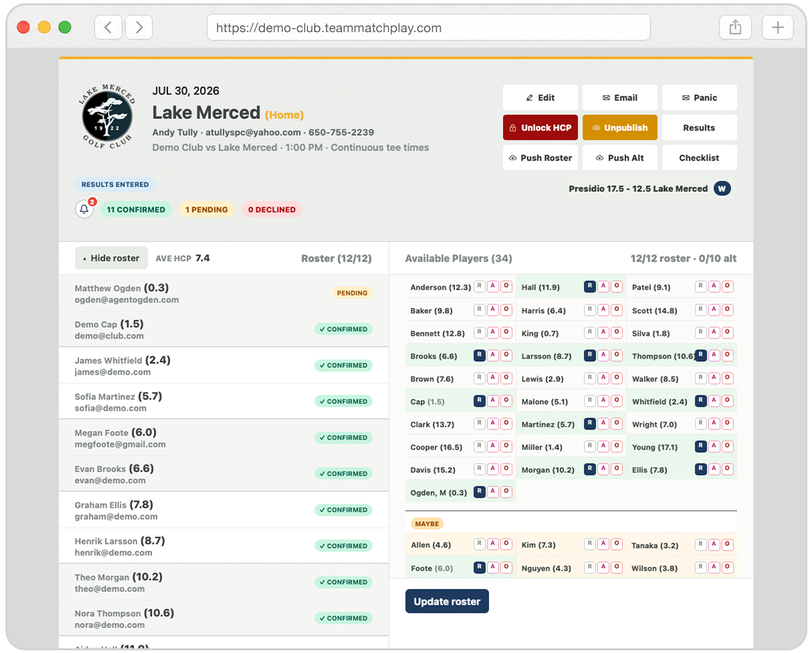This screenshot has width=812, height=653.
Task: Toggle the selected R for Cap (1.5)
Action: tap(480, 401)
